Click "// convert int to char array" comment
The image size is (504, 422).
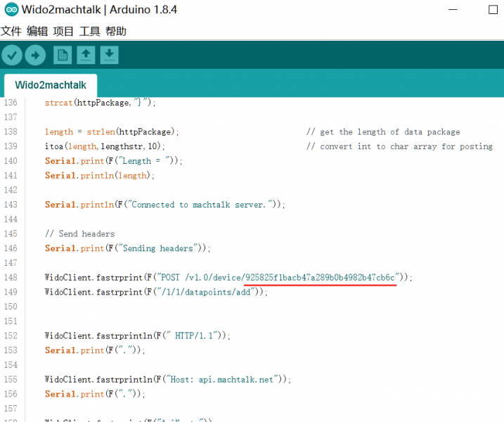coord(371,146)
